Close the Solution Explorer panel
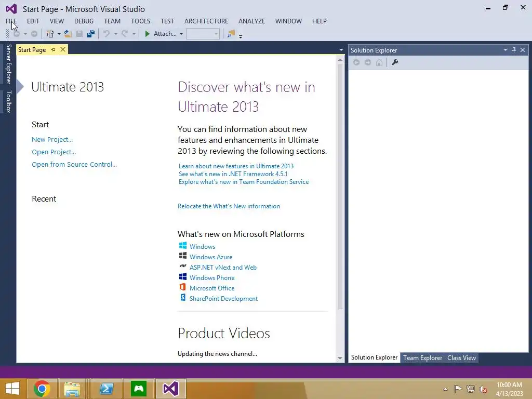This screenshot has height=399, width=532. [523, 50]
